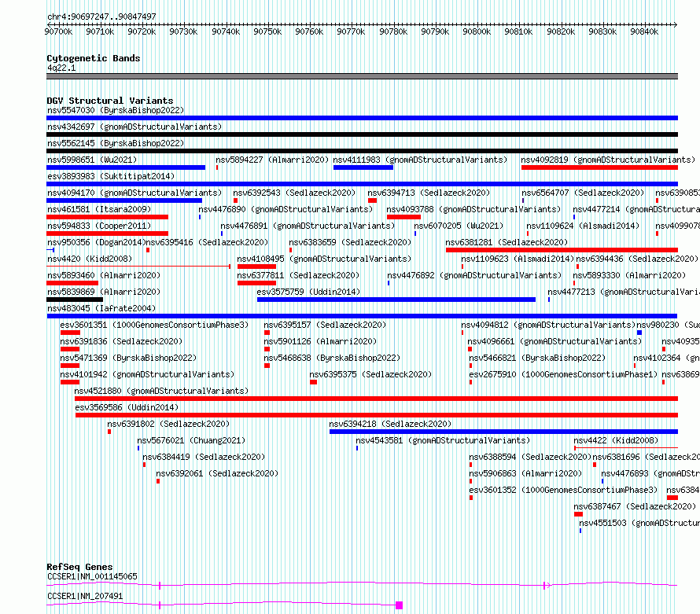Click the blue bar under esv3575759 (Uddin2014)
This screenshot has height=614, width=700.
[x=396, y=300]
